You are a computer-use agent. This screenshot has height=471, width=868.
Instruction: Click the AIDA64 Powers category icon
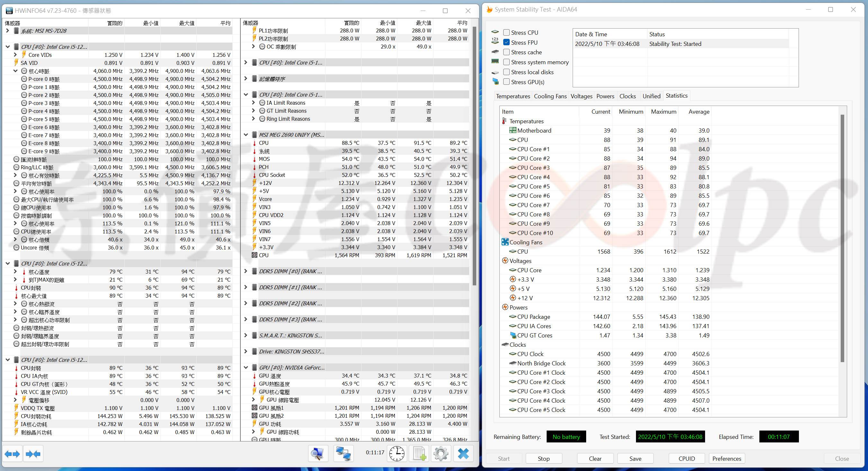pos(505,307)
